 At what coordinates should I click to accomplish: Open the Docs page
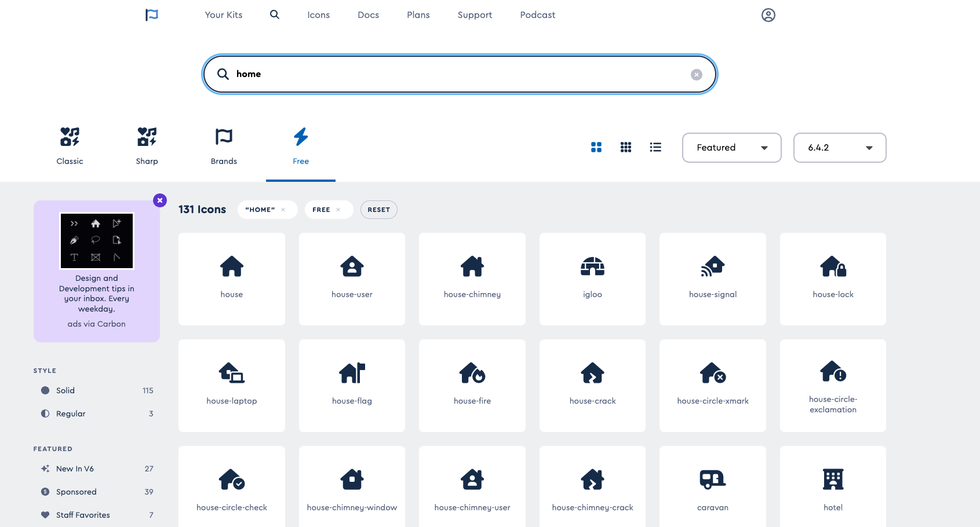368,15
